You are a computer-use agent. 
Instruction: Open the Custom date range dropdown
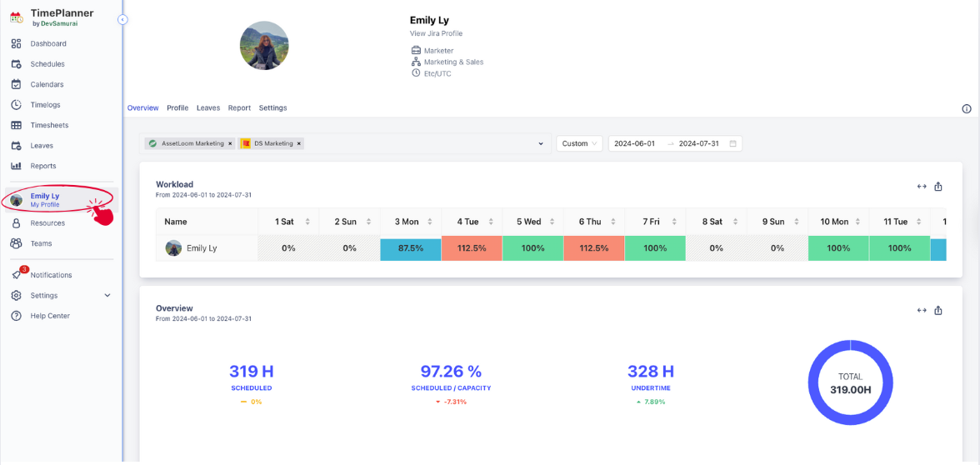579,143
